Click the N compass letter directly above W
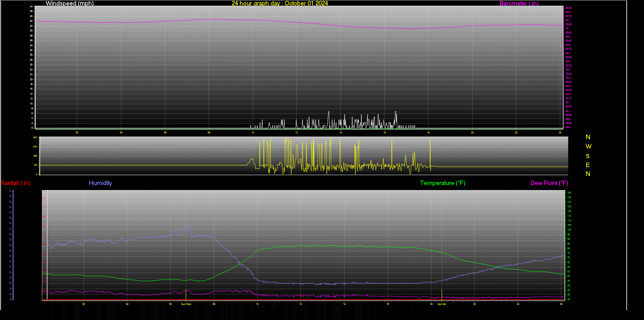644x320 pixels. 588,137
